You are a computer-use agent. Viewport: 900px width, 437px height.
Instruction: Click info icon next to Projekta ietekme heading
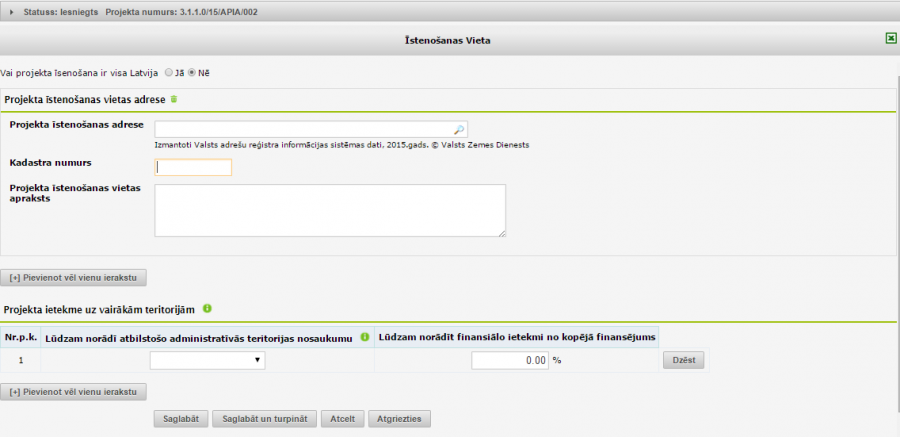point(207,308)
